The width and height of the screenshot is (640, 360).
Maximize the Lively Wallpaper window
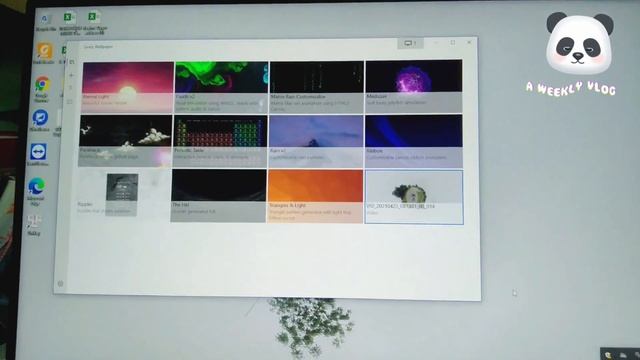(453, 42)
